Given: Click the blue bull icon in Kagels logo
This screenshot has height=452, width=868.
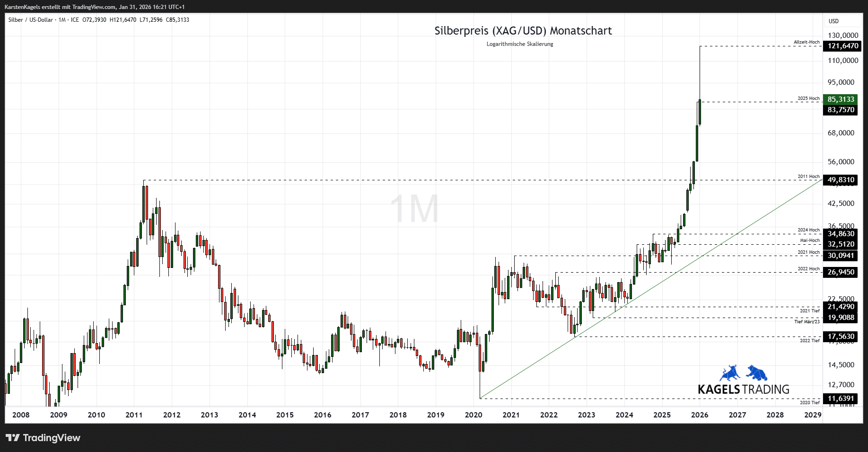Looking at the screenshot, I should click(729, 373).
